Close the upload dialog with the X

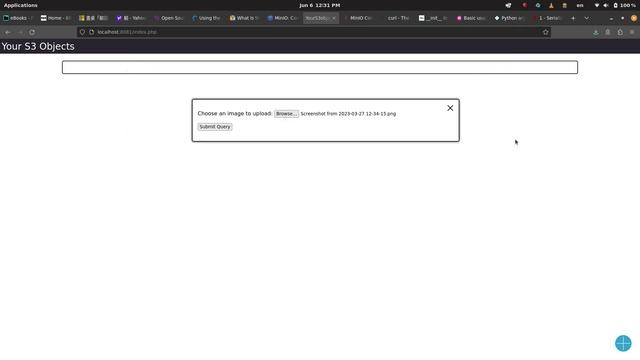click(x=450, y=108)
